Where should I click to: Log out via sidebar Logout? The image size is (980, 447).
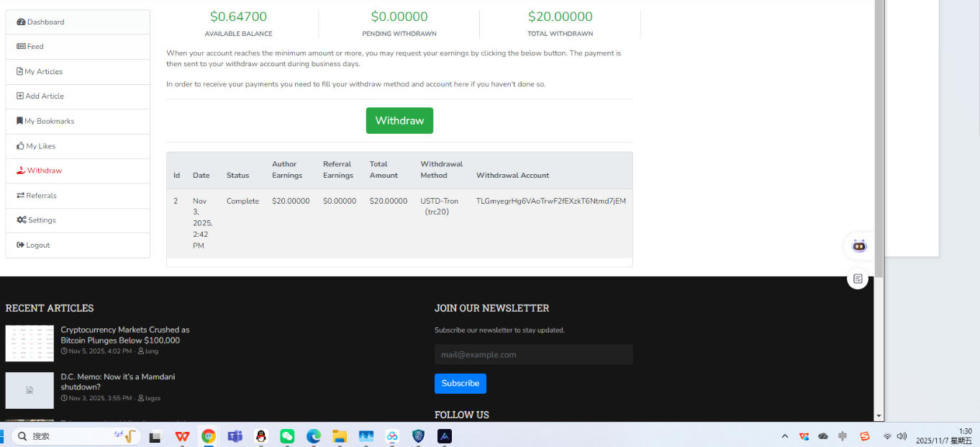click(x=37, y=245)
